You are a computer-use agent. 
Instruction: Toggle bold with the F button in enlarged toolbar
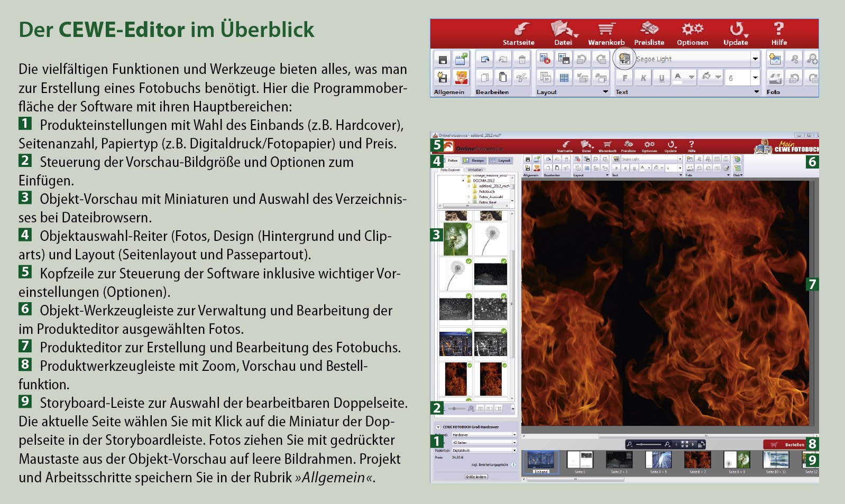click(x=624, y=78)
